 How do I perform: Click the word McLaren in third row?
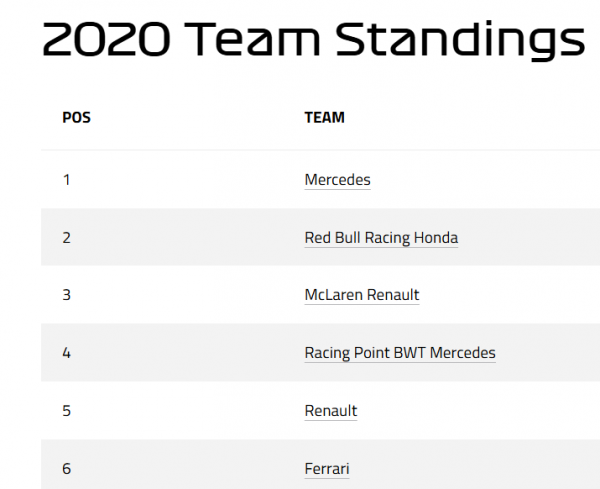(334, 295)
